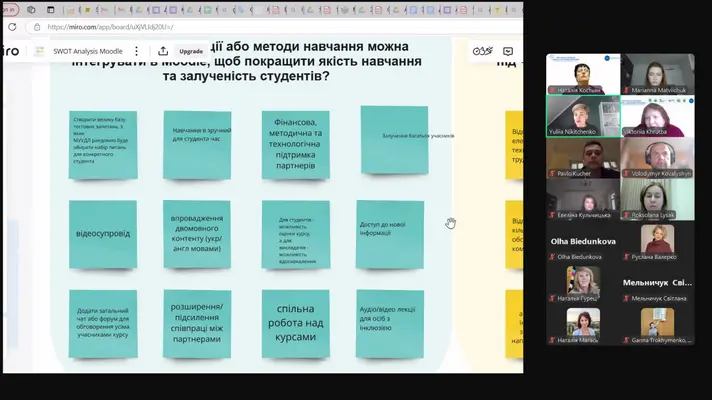Open Roksolana Lysak's video tile

click(x=658, y=199)
